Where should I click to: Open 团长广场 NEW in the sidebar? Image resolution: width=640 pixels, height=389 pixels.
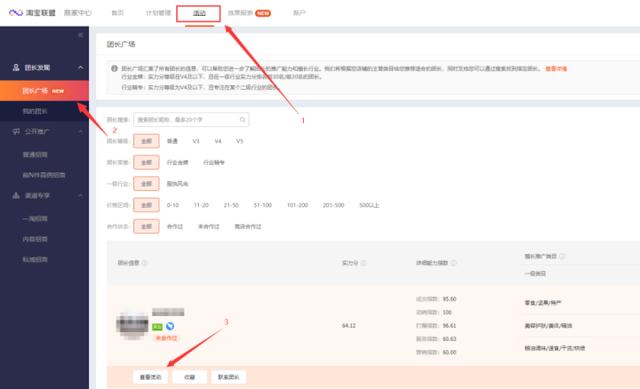click(44, 91)
